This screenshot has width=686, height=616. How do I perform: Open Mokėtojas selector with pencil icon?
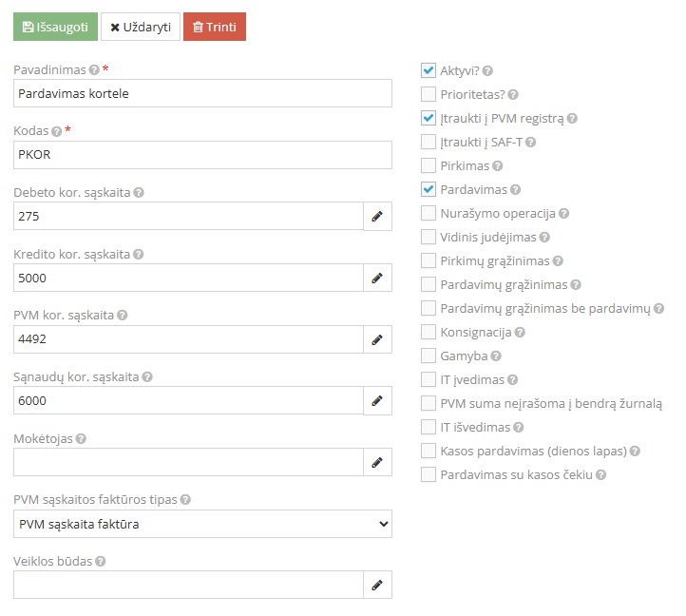tap(377, 462)
